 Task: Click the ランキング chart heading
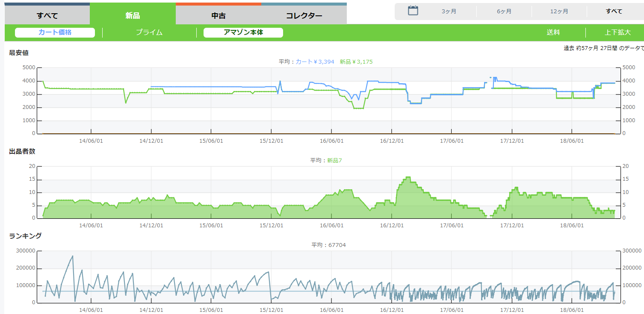pyautogui.click(x=25, y=235)
